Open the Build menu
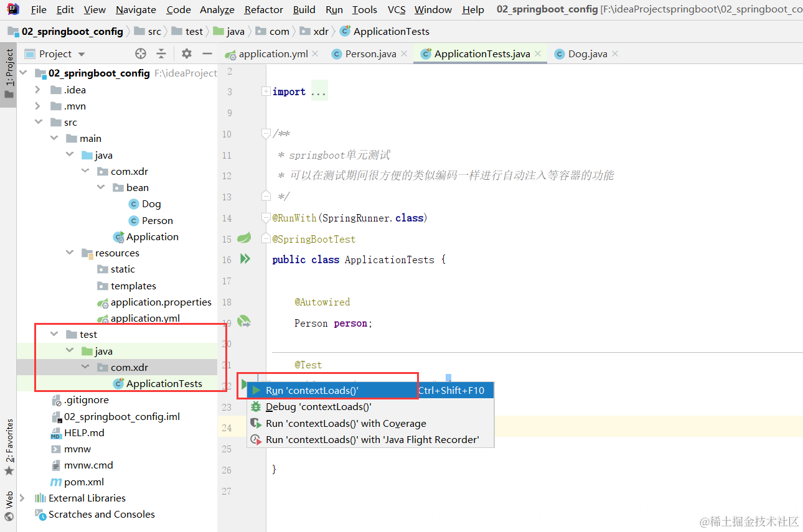Screen dimensions: 803x532 304,9
